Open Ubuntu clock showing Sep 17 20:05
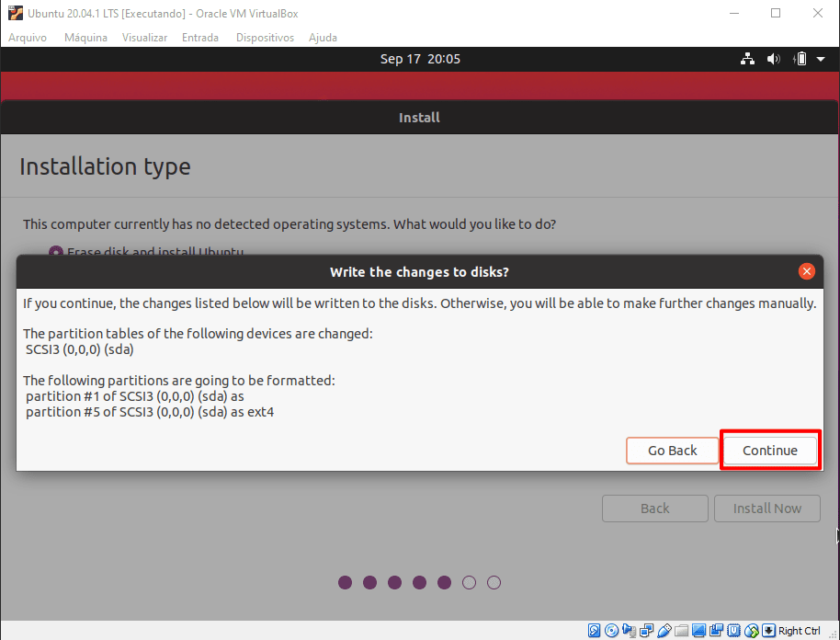This screenshot has height=640, width=840. tap(420, 59)
